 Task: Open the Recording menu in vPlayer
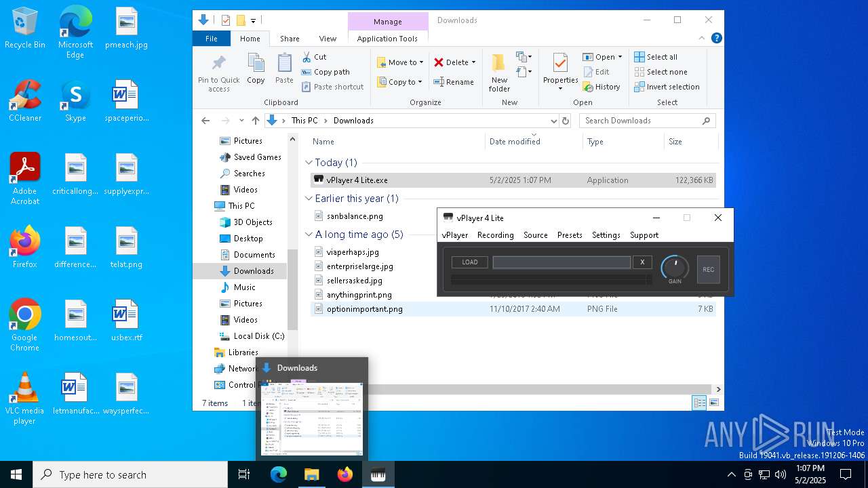click(x=496, y=235)
